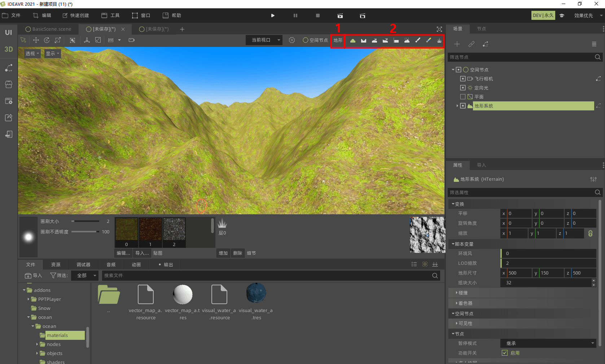605x364 pixels.
Task: Click the 筛选节点 filter field
Action: pos(525,57)
